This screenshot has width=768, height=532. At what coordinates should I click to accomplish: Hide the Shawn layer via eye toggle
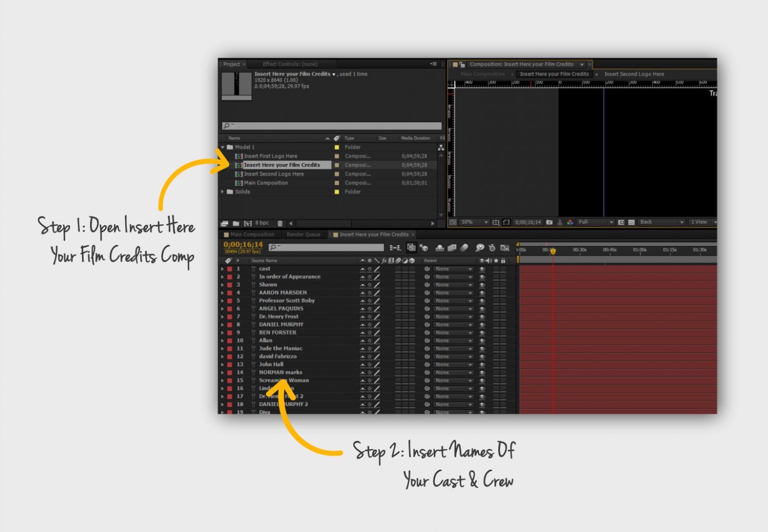(482, 285)
